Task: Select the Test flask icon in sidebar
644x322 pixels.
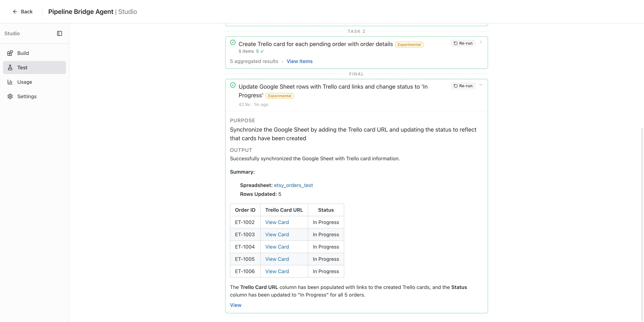Action: 10,67
